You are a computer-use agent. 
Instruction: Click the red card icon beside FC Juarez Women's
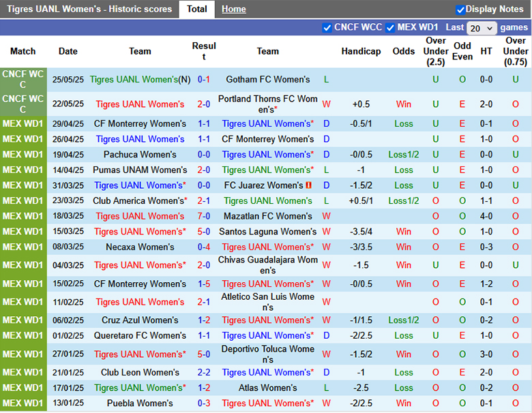coord(309,185)
